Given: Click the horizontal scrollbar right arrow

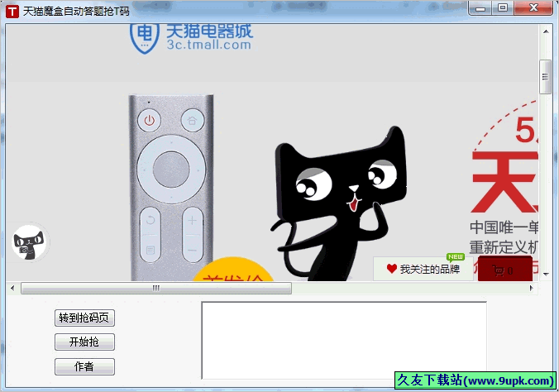Looking at the screenshot, I should pos(532,288).
